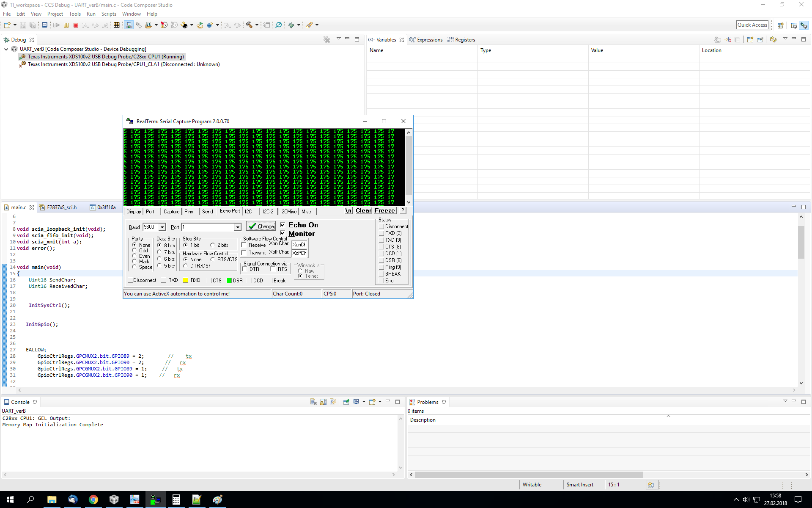Open the calculator app in taskbar

pyautogui.click(x=176, y=500)
